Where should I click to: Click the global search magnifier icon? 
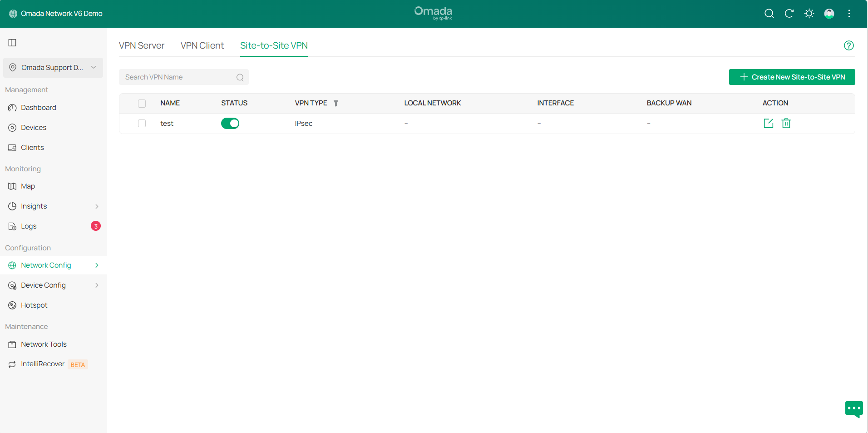tap(769, 14)
